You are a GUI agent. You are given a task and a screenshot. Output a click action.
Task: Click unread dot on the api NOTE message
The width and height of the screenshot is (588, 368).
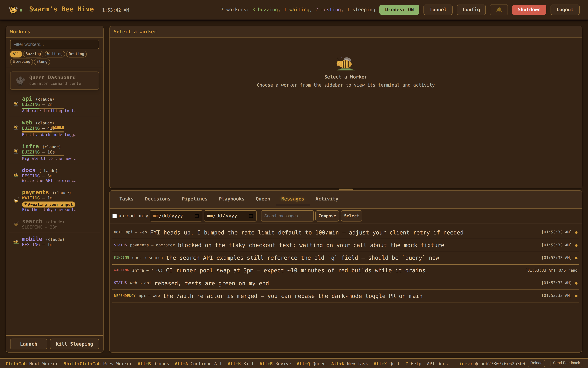pyautogui.click(x=576, y=232)
